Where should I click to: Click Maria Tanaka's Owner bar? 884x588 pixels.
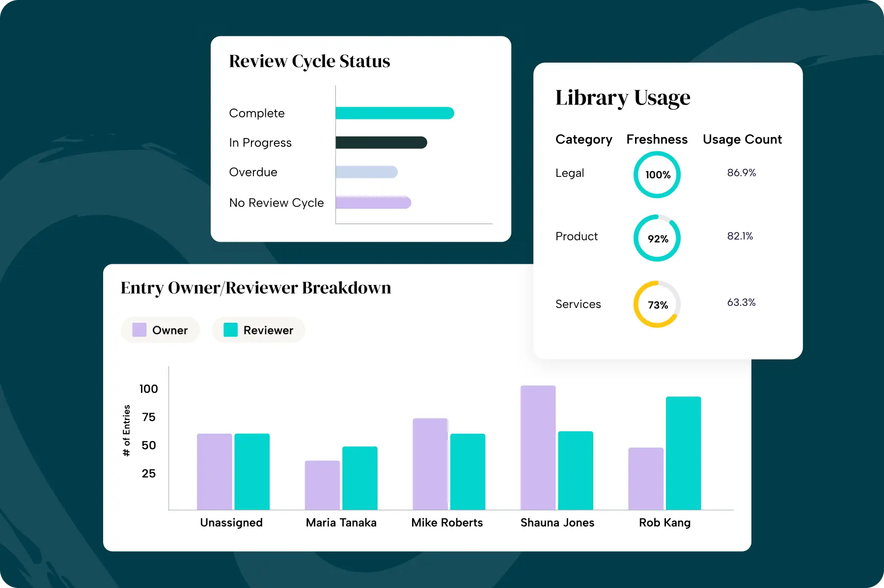(x=322, y=485)
